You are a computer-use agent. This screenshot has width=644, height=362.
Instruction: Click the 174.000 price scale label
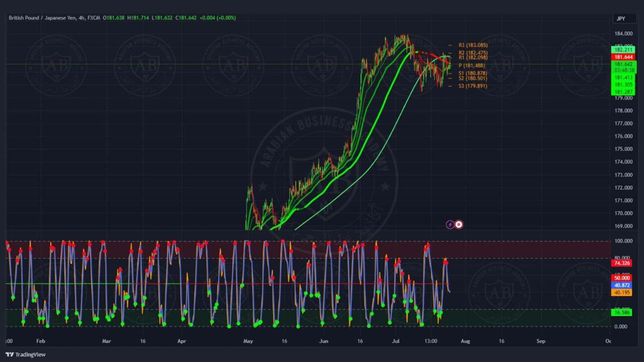coord(623,162)
